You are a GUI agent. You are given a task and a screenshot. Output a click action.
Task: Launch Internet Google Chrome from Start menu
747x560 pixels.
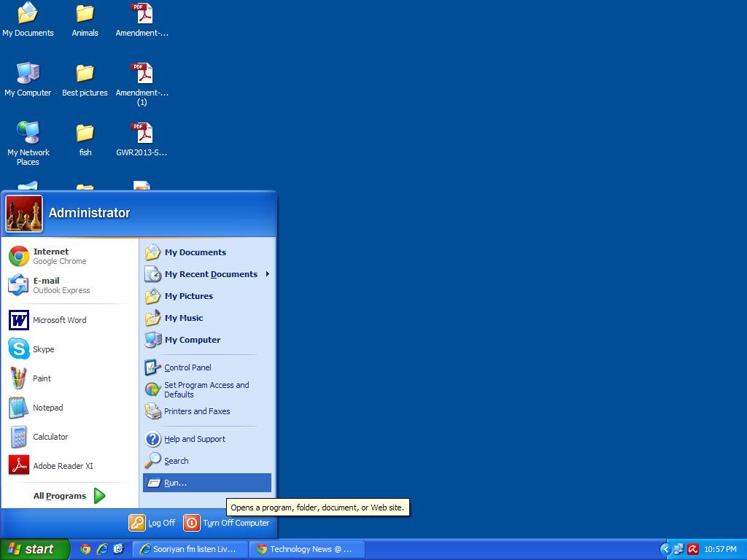pos(69,256)
